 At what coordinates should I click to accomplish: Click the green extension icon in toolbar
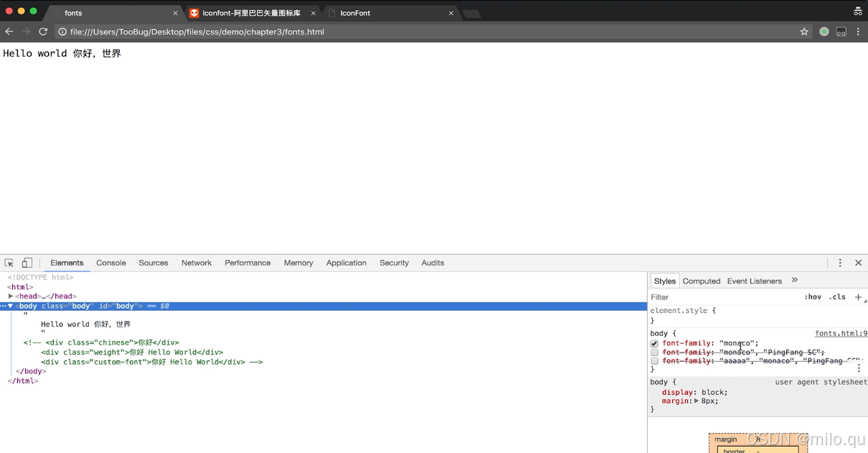click(x=824, y=32)
